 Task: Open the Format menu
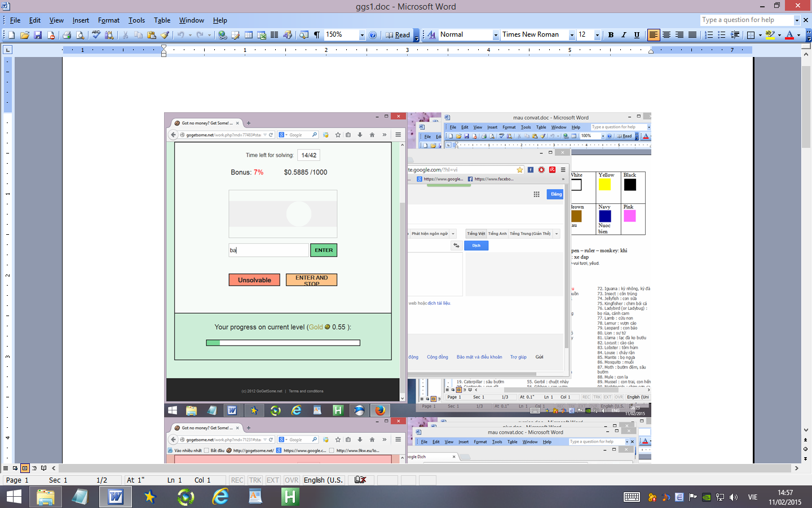108,20
